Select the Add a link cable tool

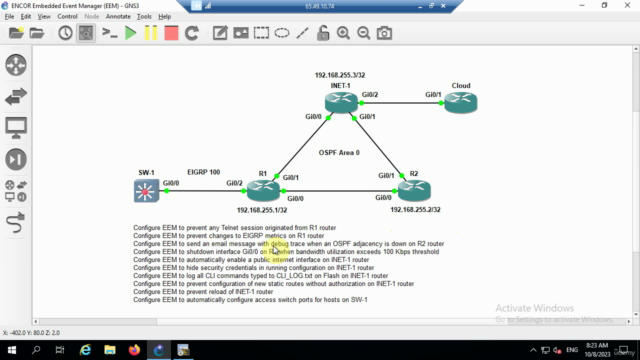16,222
